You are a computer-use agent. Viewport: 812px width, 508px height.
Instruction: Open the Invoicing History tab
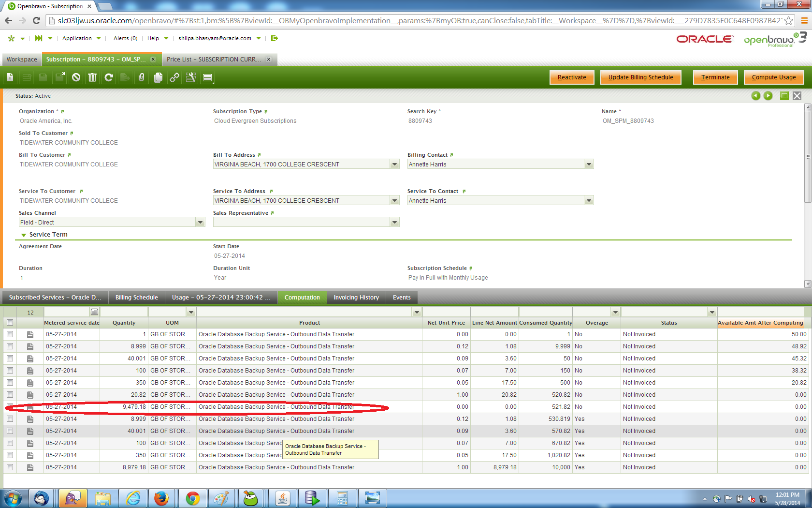(356, 298)
